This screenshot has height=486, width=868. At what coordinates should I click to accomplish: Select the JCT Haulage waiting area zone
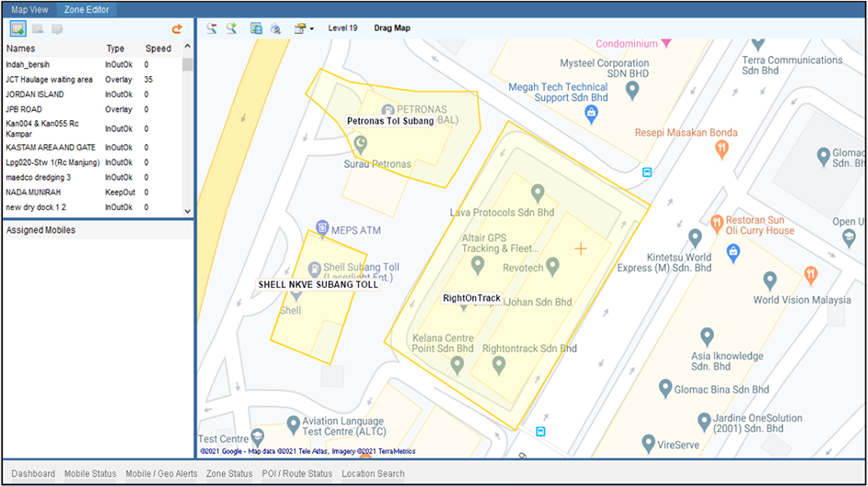93,80
